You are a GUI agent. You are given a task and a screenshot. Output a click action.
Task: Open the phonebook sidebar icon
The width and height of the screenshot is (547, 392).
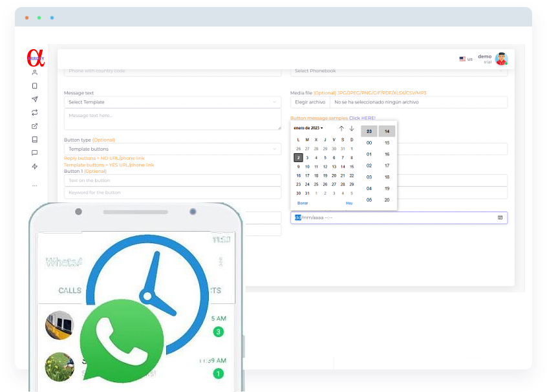coord(35,140)
